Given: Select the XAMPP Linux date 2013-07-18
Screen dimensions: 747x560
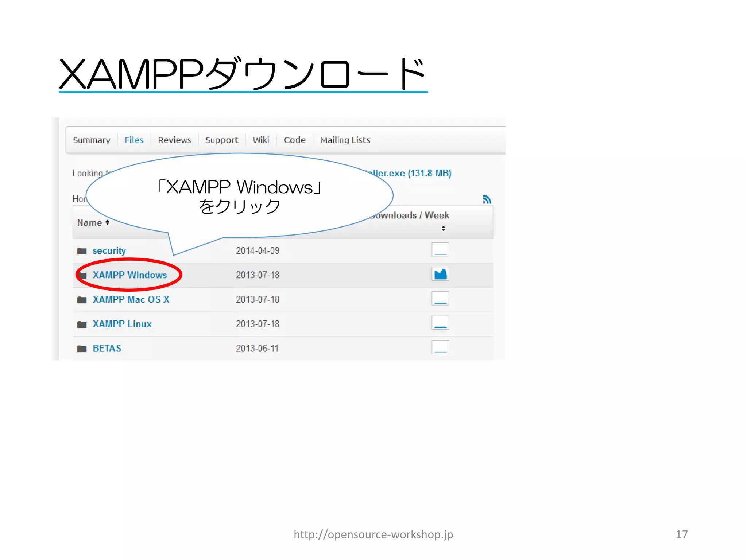Looking at the screenshot, I should coord(258,324).
